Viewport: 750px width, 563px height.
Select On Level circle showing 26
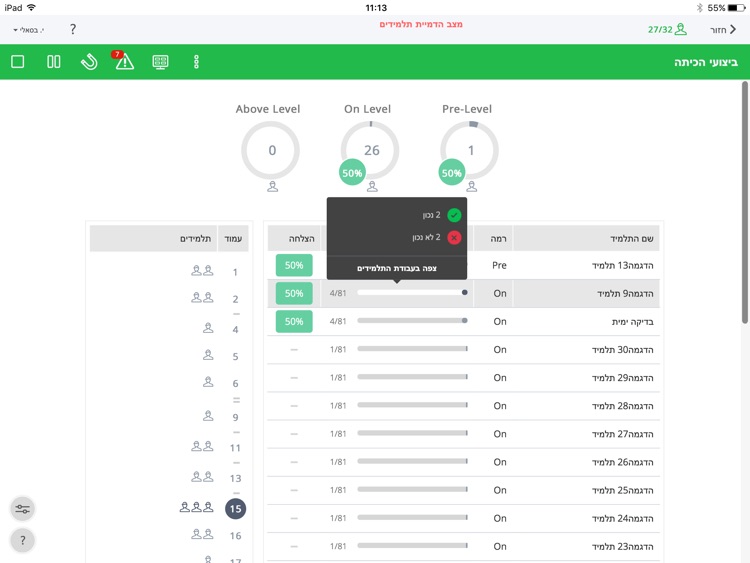tap(370, 151)
